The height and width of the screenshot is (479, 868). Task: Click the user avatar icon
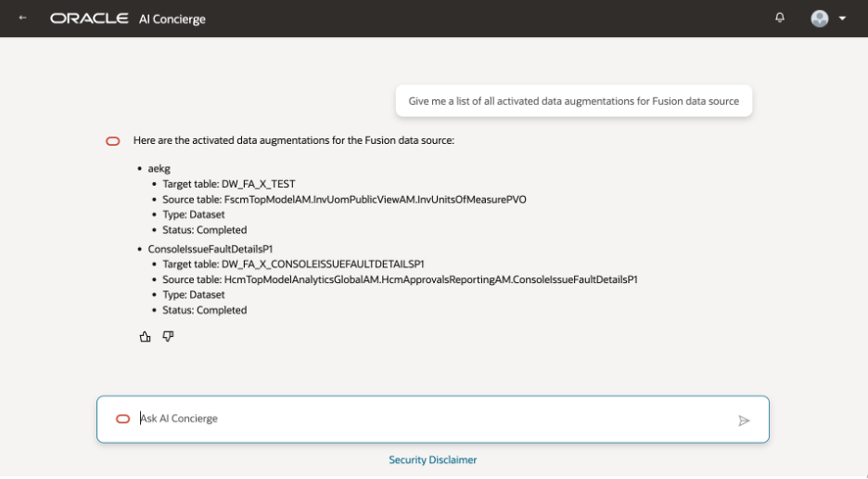[x=819, y=19]
